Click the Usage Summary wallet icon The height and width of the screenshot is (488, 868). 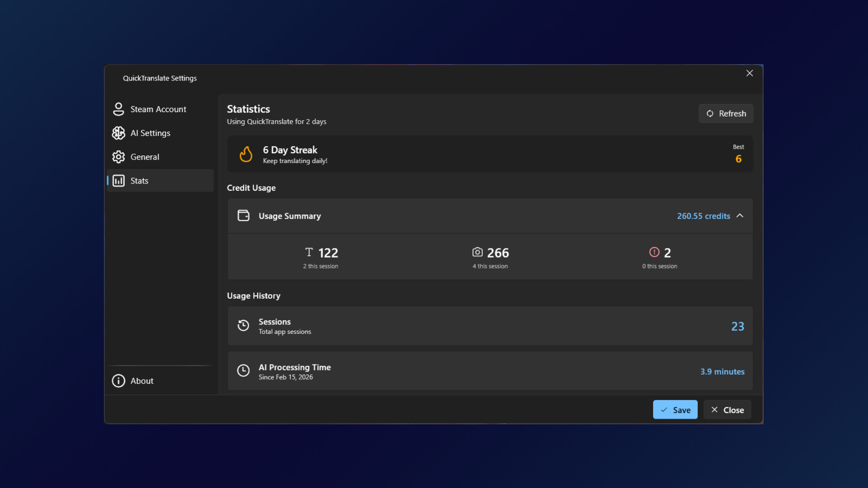click(244, 216)
